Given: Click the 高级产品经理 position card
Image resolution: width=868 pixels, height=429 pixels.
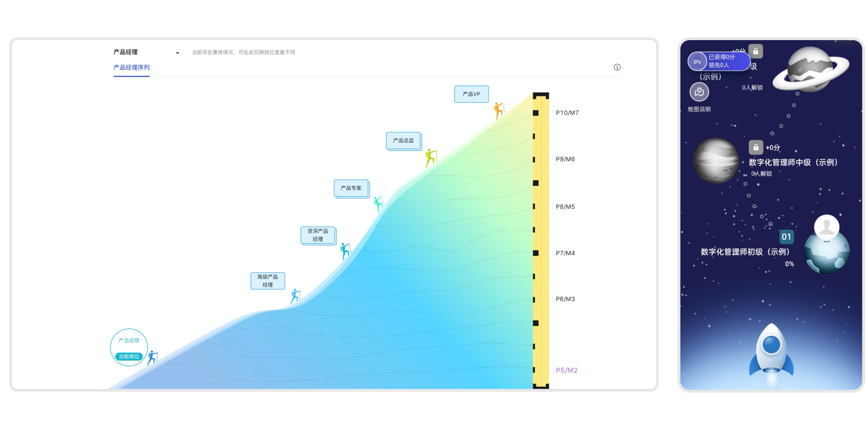Looking at the screenshot, I should click(267, 281).
